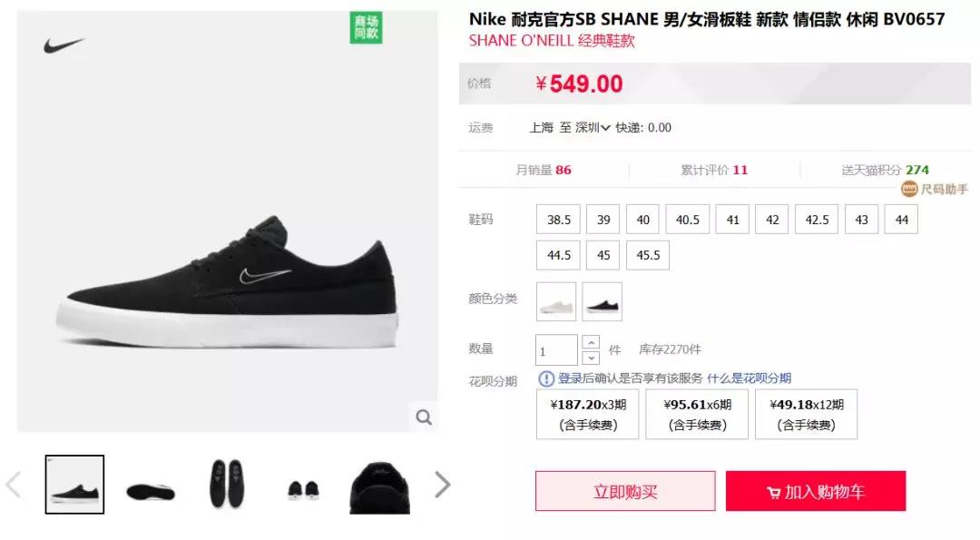
Task: Click the magnifier zoom icon on product image
Action: [x=424, y=417]
